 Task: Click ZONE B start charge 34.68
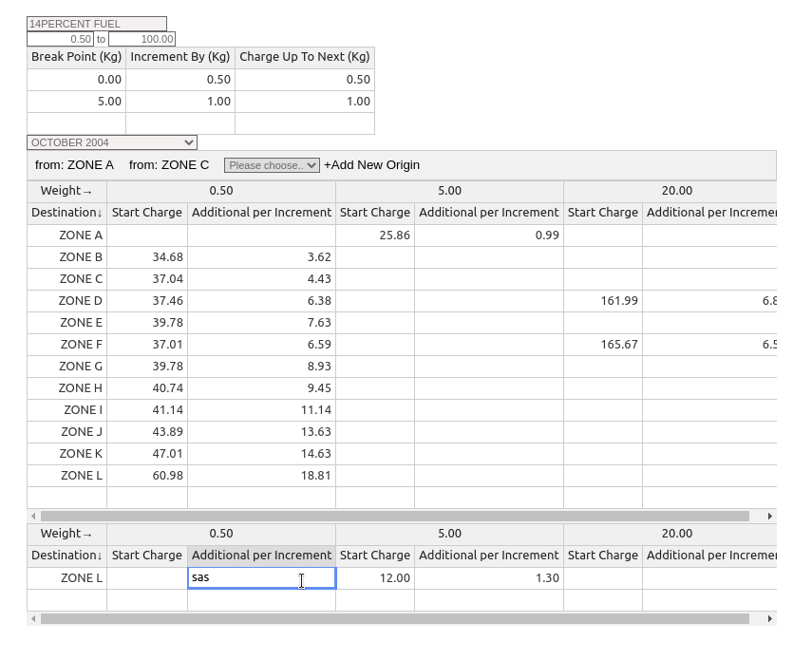147,257
